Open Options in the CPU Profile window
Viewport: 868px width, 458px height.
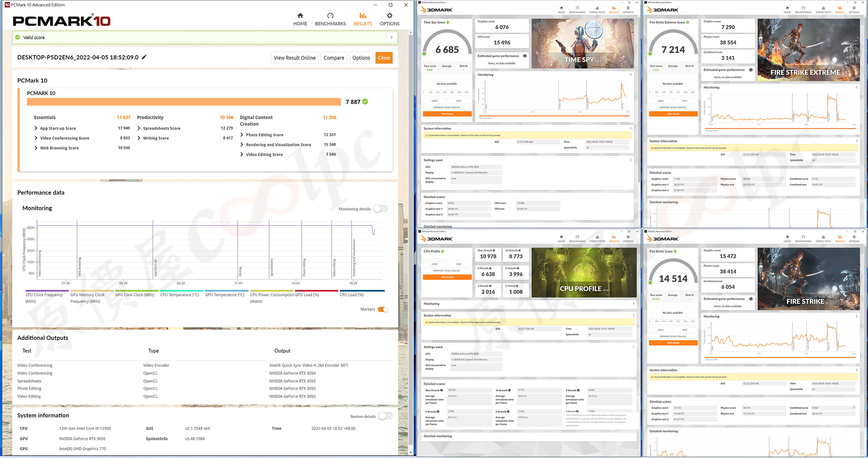(628, 239)
